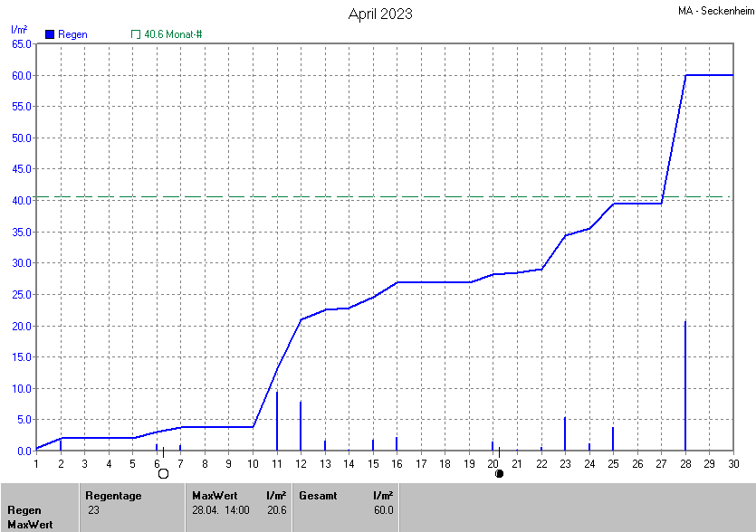Image resolution: width=756 pixels, height=532 pixels.
Task: Click the new moon symbol below day 20
Action: (x=499, y=473)
